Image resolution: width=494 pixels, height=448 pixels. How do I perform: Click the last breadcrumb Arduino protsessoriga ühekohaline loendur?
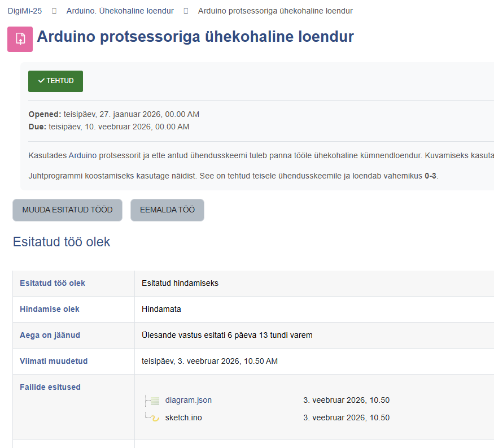[275, 11]
